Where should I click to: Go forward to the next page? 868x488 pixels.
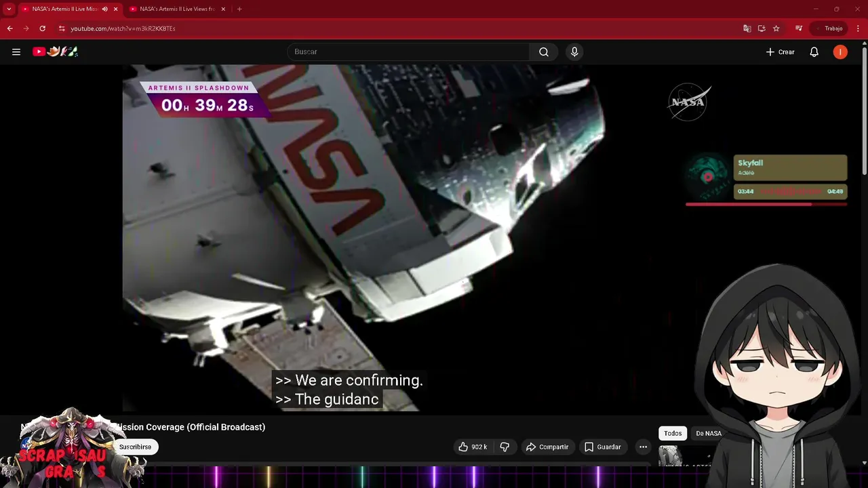coord(26,28)
